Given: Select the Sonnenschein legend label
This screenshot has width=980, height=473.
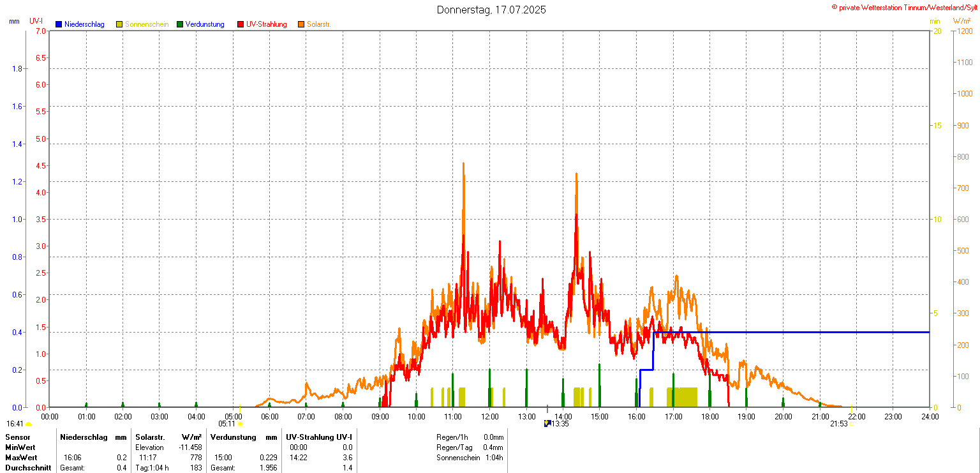Looking at the screenshot, I should pyautogui.click(x=147, y=24).
